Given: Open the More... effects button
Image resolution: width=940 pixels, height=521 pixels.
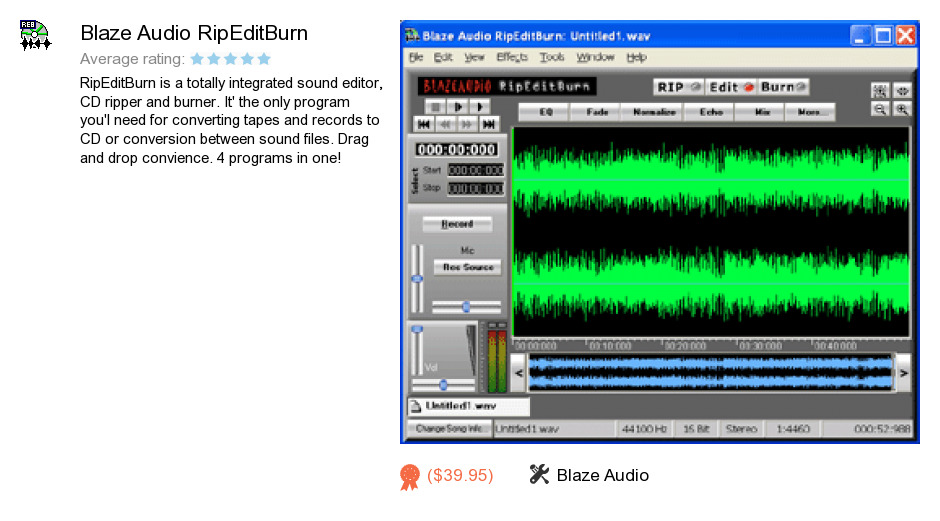Looking at the screenshot, I should click(811, 112).
